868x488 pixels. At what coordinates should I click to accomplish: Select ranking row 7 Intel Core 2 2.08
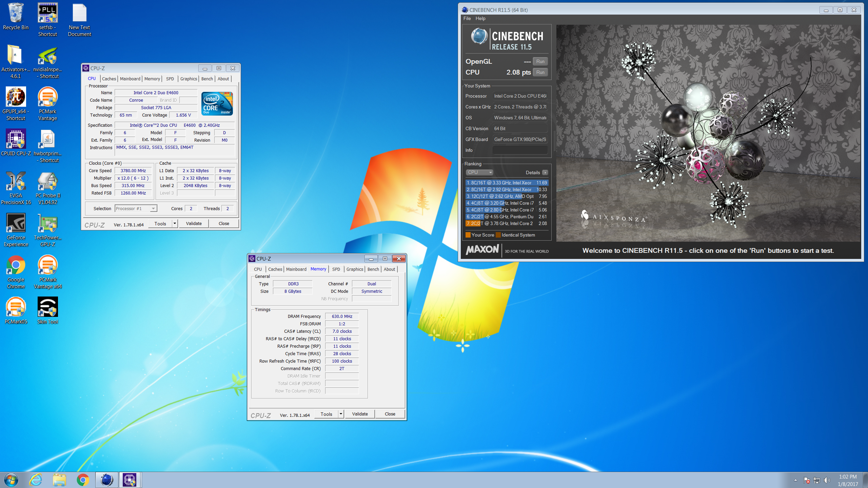point(507,223)
